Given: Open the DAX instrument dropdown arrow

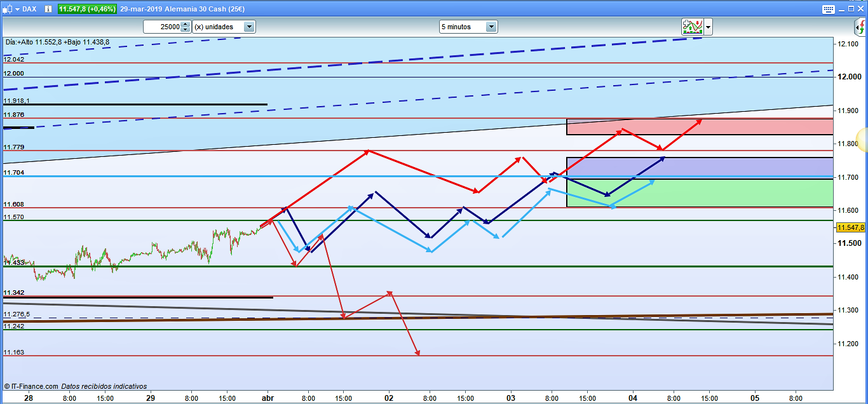Looking at the screenshot, I should click(17, 9).
